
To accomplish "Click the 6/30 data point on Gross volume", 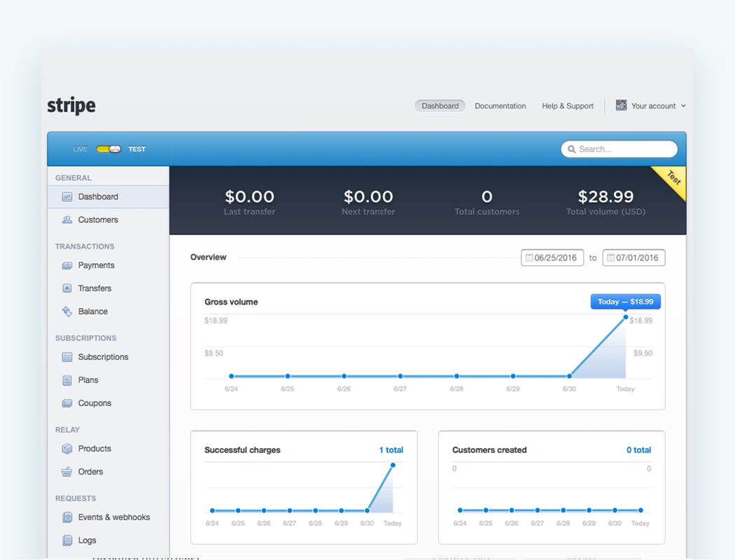I will pos(569,377).
